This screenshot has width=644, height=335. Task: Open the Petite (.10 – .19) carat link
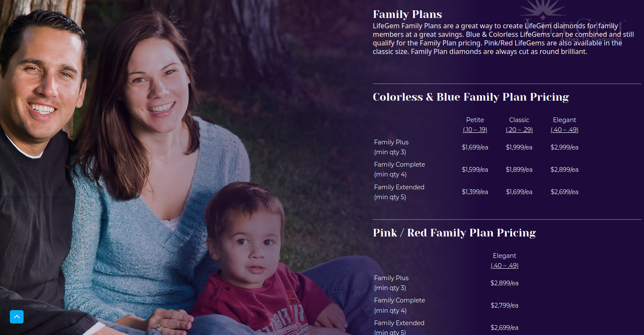[x=475, y=130]
